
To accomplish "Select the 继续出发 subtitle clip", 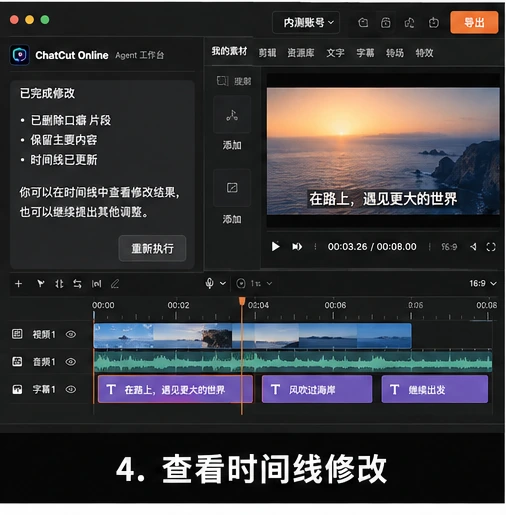I will pyautogui.click(x=435, y=389).
